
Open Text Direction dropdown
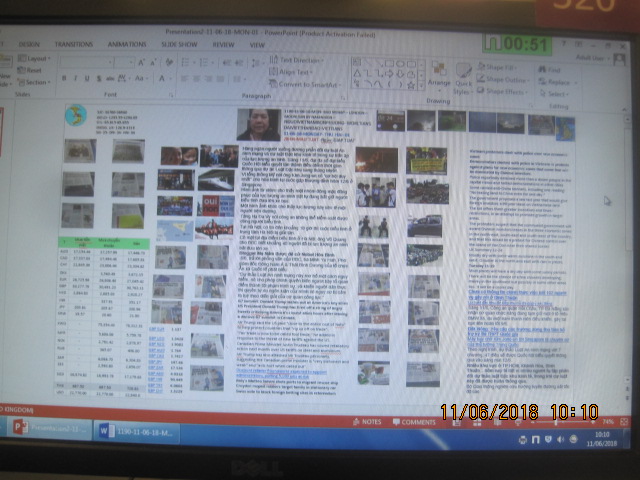[296, 60]
